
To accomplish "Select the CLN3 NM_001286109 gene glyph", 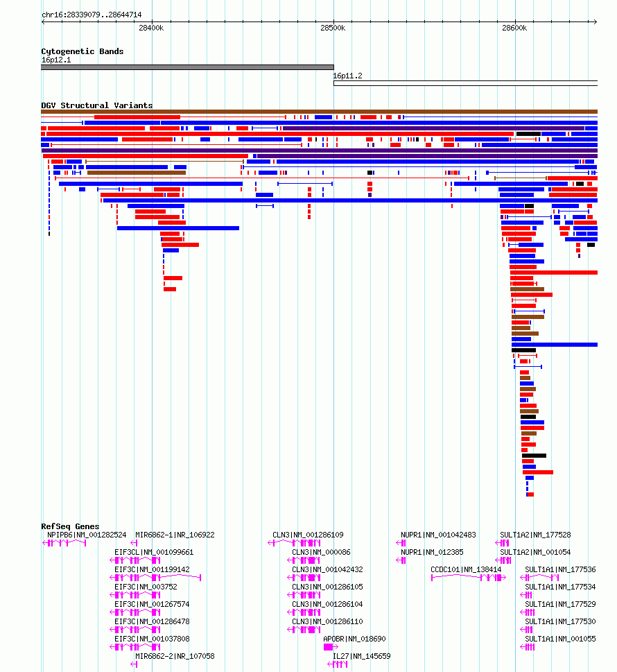I will click(294, 543).
